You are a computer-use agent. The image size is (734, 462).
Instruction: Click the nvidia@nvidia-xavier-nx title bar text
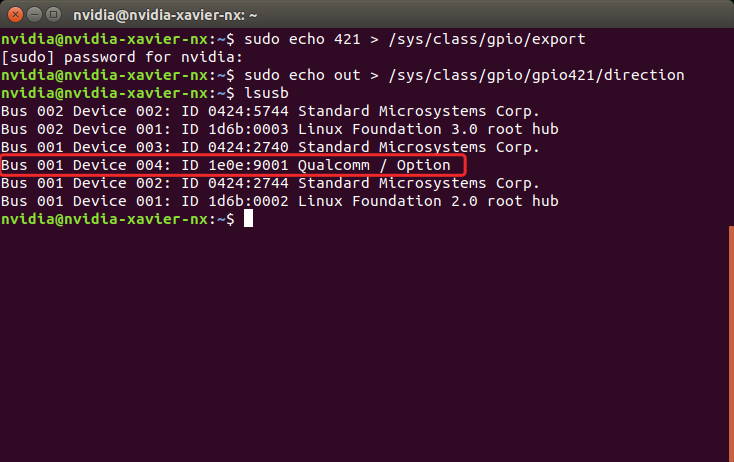pos(165,15)
